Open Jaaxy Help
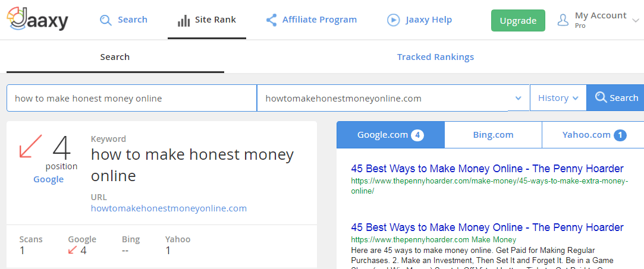 [x=419, y=20]
